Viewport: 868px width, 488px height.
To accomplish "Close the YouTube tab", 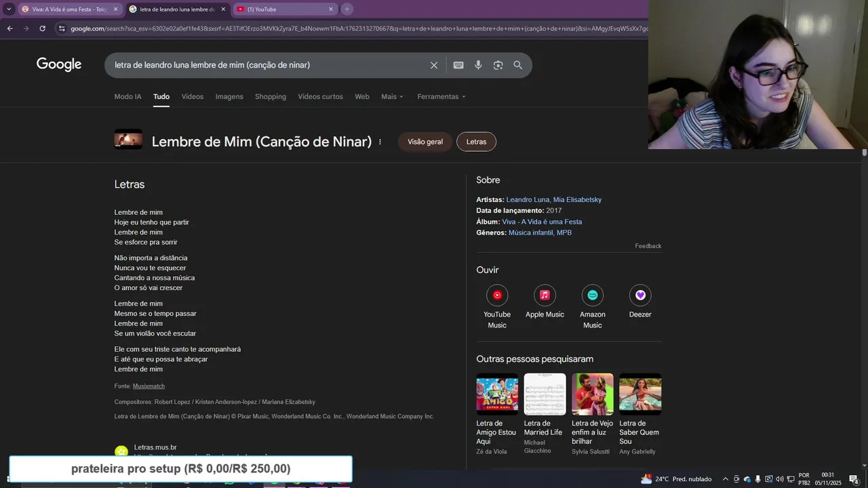I will 331,9.
